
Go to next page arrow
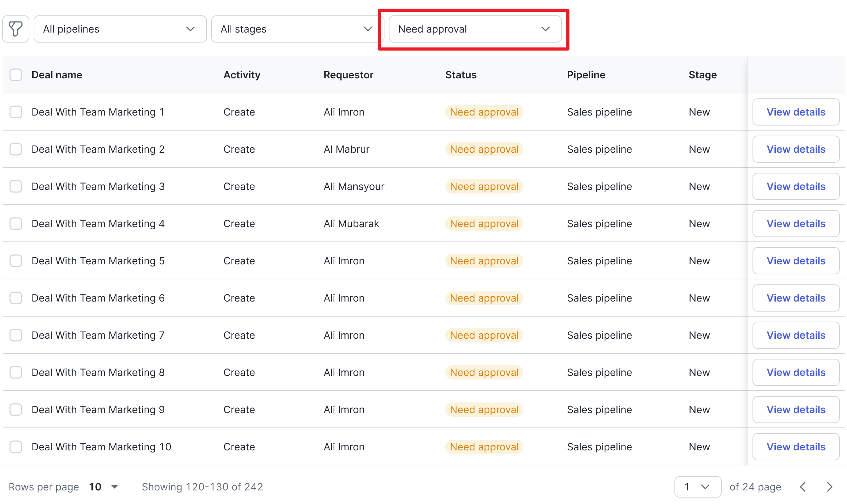pos(829,487)
